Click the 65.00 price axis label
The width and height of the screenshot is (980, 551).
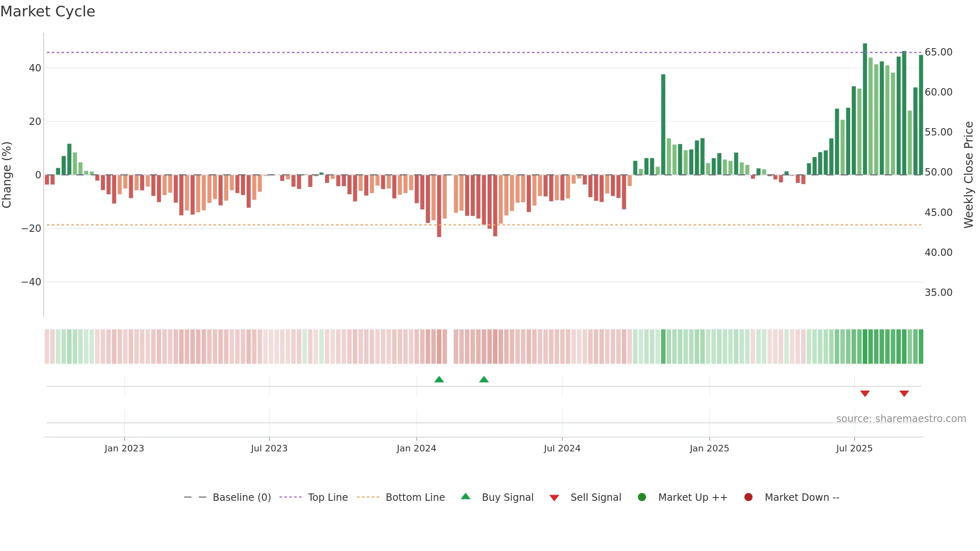[938, 52]
